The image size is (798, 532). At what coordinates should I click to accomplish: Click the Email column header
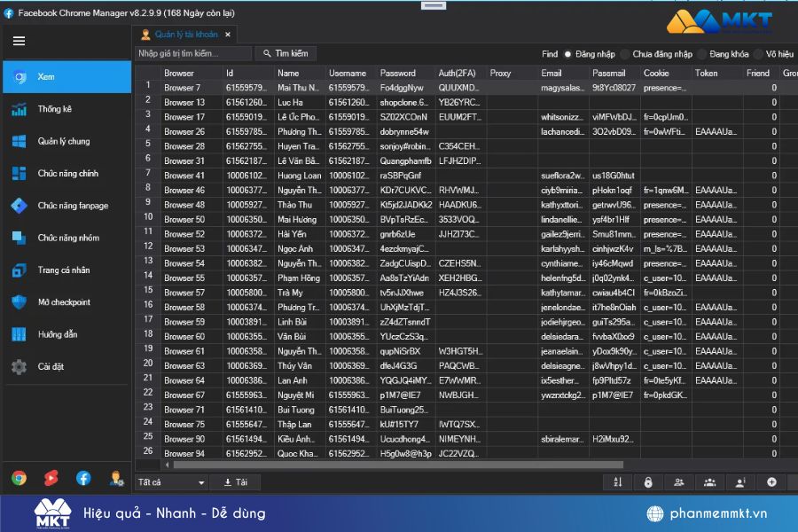(x=564, y=74)
